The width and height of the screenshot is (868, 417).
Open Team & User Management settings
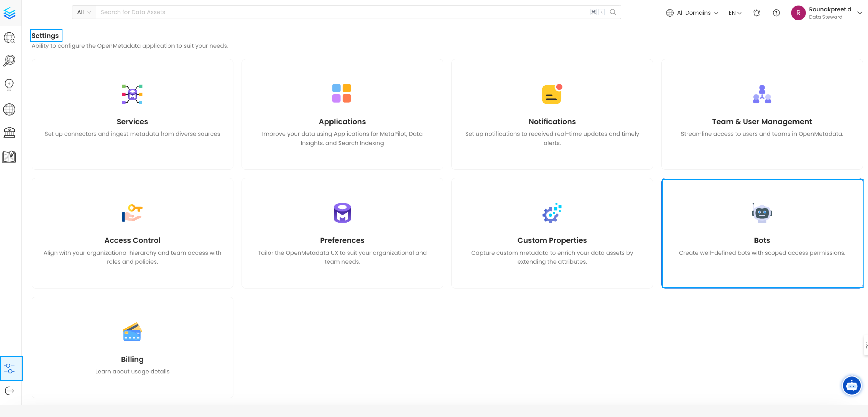click(762, 114)
